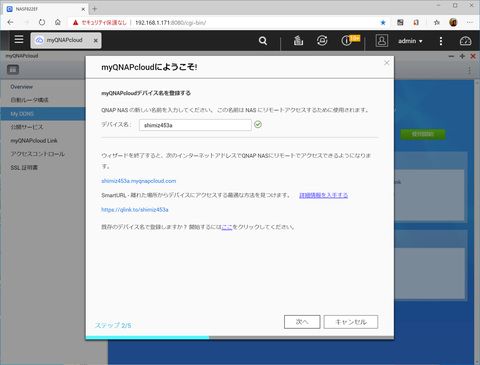The image size is (480, 365).
Task: Open the QTS main hamburger menu
Action: tap(19, 40)
